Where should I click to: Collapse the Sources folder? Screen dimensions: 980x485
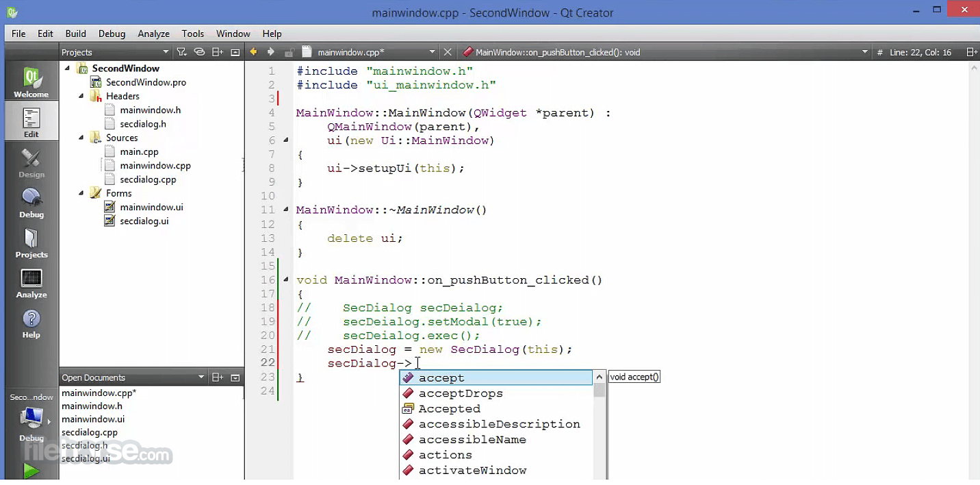click(x=81, y=138)
